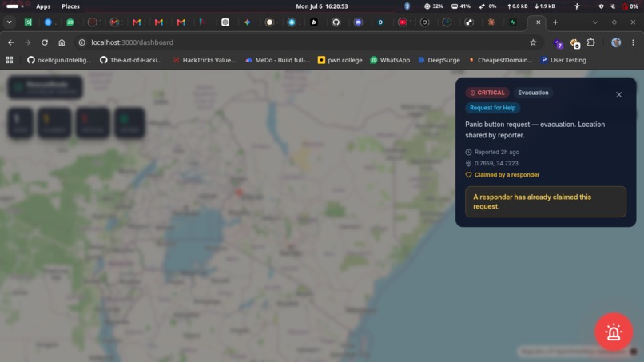Switch to the WhatsApp tab with badge 20
644x362 pixels.
coord(70,22)
